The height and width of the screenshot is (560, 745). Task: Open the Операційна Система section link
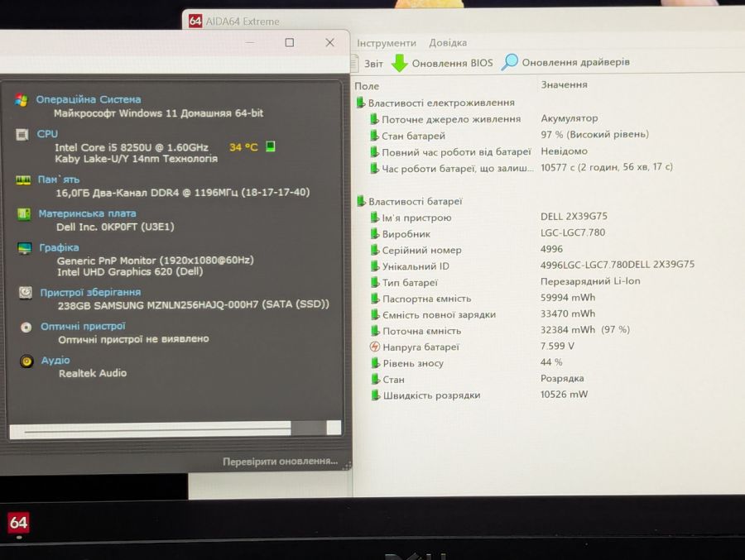click(89, 100)
